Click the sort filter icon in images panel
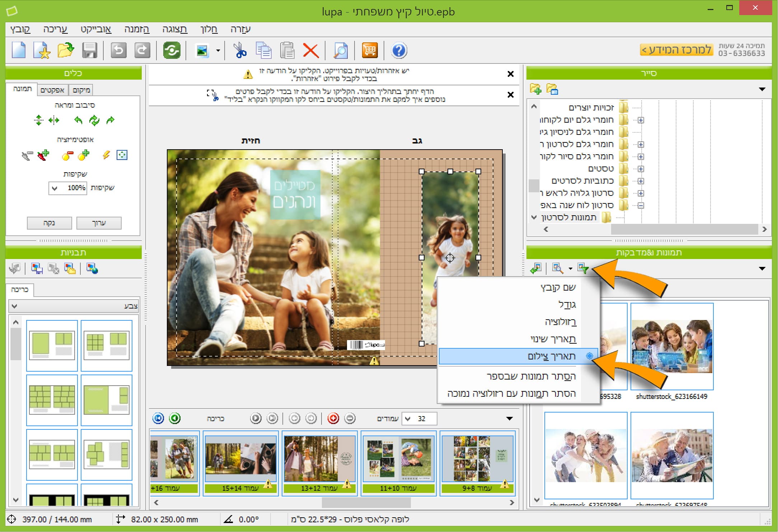Viewport: 778px width, 532px height. (x=583, y=268)
